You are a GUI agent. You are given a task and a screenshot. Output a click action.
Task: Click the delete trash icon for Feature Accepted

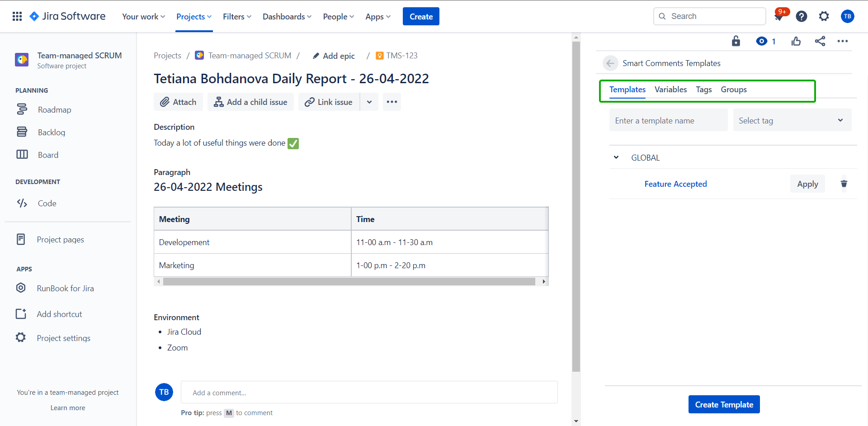844,184
